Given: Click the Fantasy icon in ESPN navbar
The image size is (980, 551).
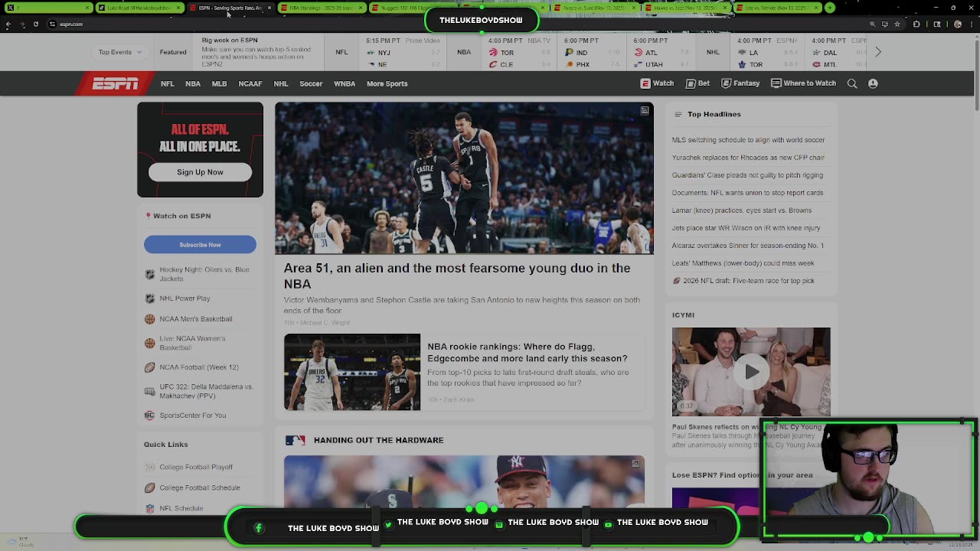Looking at the screenshot, I should (726, 83).
